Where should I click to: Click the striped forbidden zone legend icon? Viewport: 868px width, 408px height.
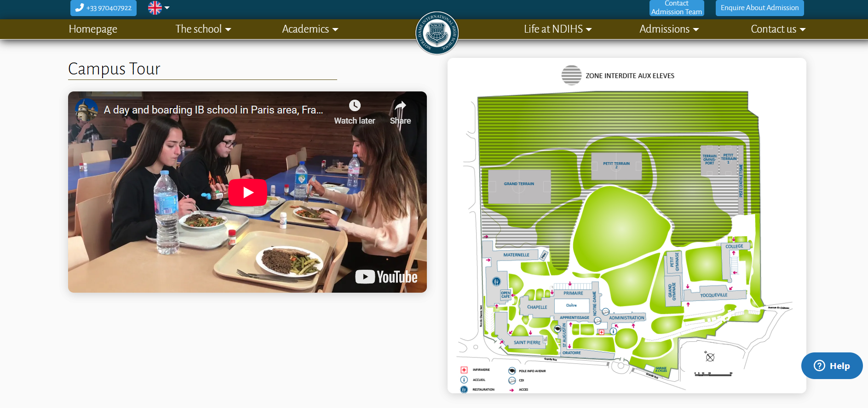click(571, 75)
